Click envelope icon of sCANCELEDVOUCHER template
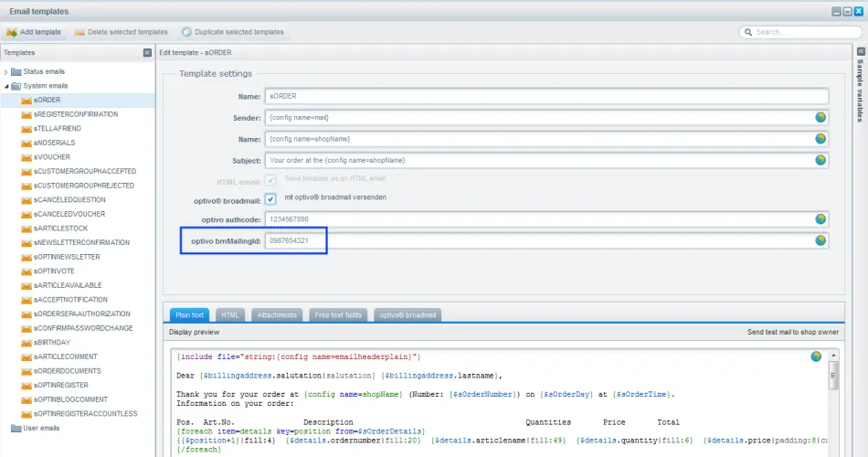The image size is (868, 457). point(26,215)
